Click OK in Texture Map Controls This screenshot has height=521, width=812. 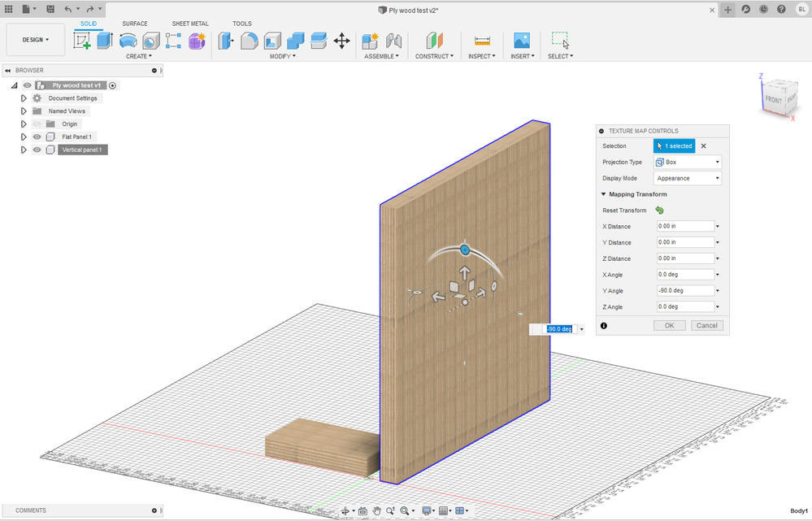pyautogui.click(x=670, y=326)
